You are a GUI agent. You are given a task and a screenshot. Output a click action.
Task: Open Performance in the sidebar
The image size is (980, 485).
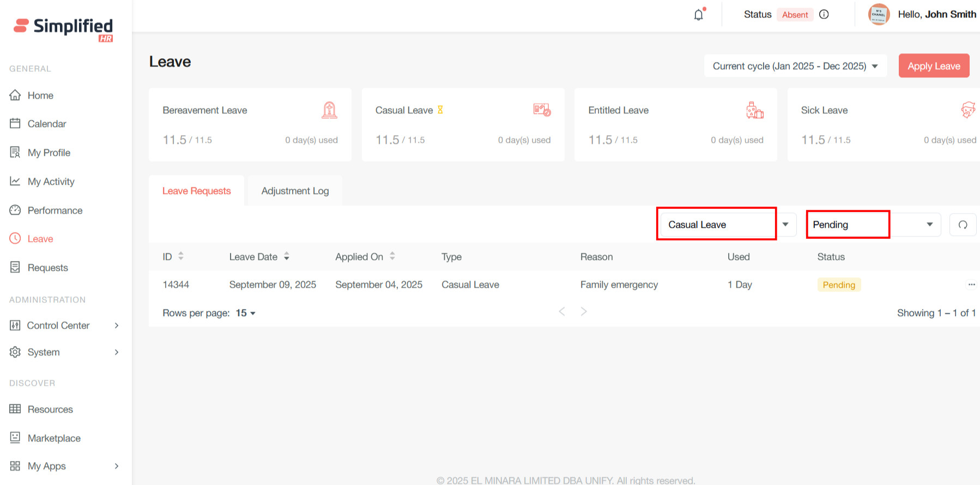click(55, 210)
